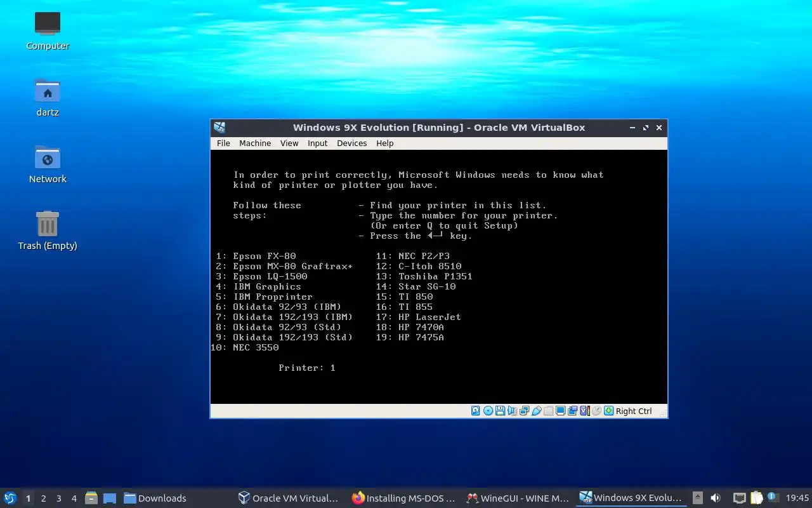The height and width of the screenshot is (508, 812).
Task: Click the recording status icon
Action: (x=573, y=411)
